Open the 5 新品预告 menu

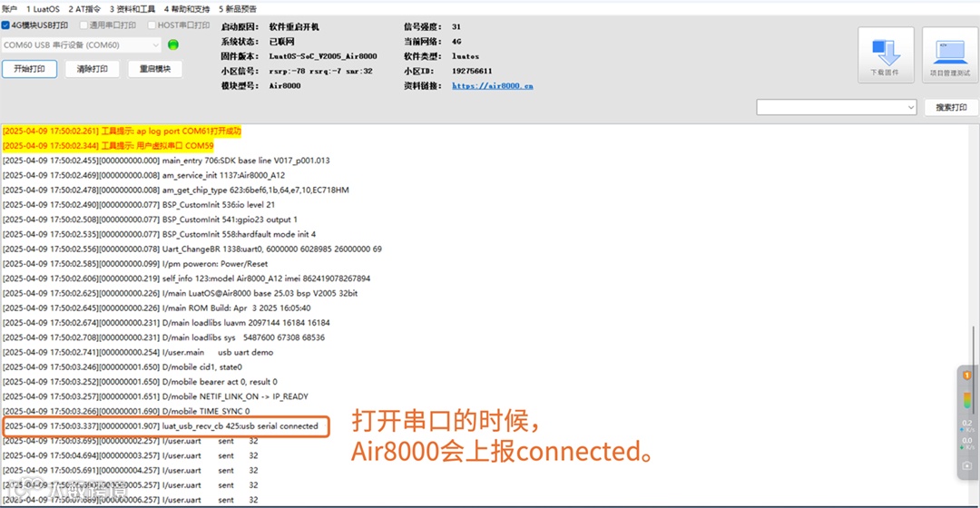point(238,9)
